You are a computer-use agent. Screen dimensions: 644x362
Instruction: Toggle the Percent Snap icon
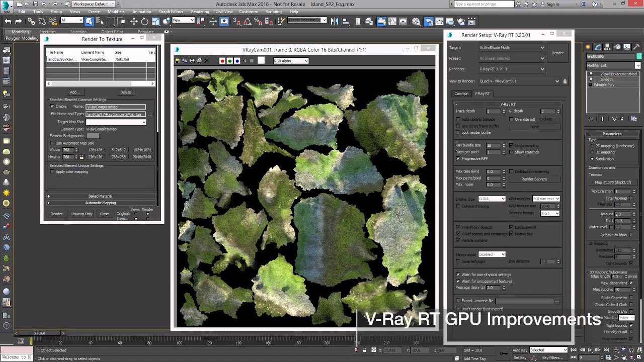pos(258,21)
